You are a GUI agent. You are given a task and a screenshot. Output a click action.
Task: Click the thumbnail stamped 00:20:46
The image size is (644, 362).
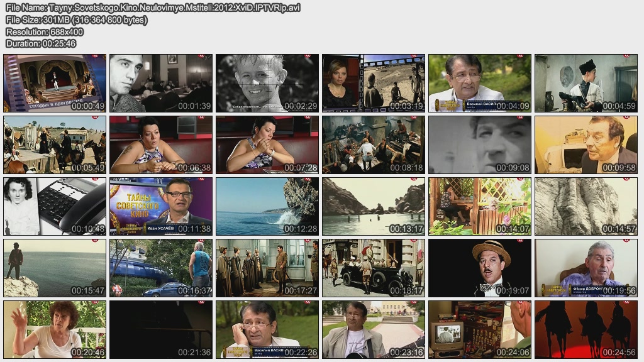click(x=55, y=329)
